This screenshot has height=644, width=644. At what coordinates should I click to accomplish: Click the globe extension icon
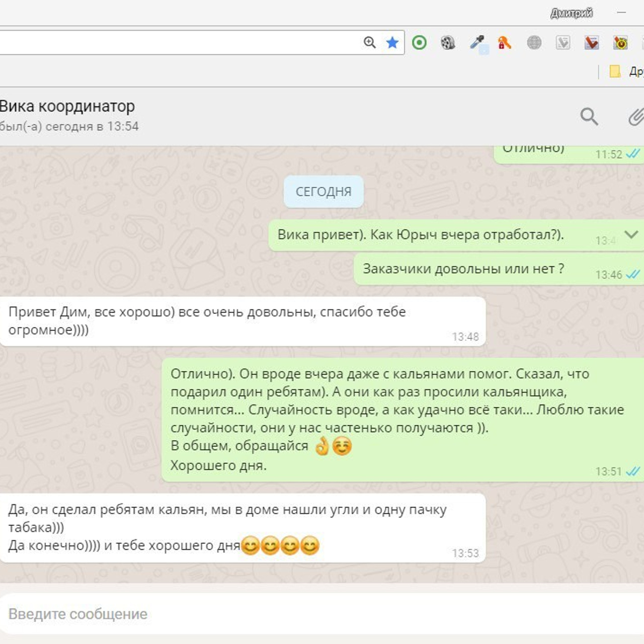point(534,43)
